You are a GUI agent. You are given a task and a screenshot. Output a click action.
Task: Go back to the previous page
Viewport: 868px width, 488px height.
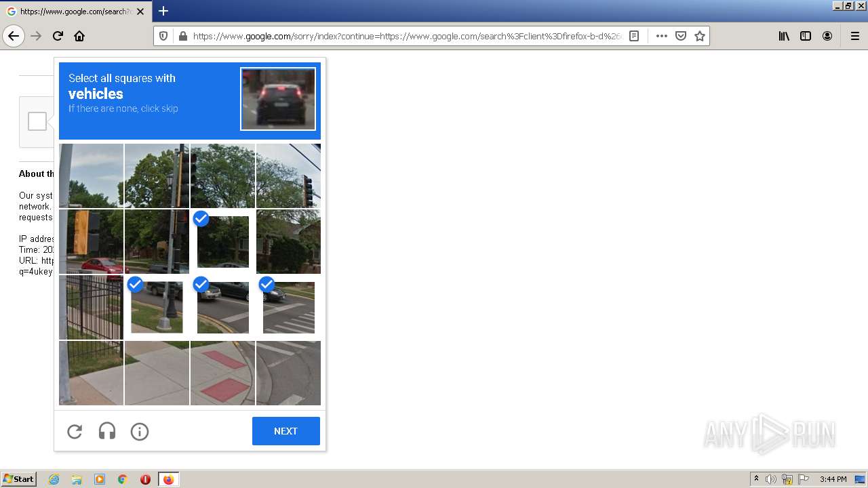(x=14, y=36)
